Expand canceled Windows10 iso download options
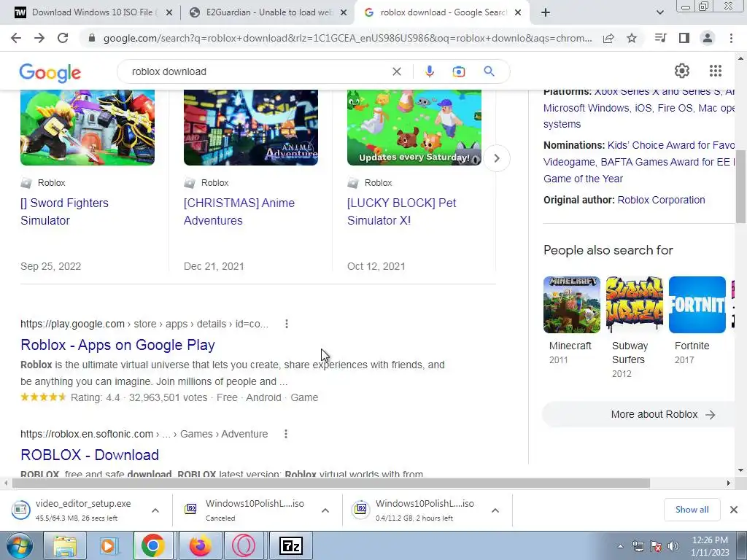Viewport: 747px width, 560px height. coord(325,510)
